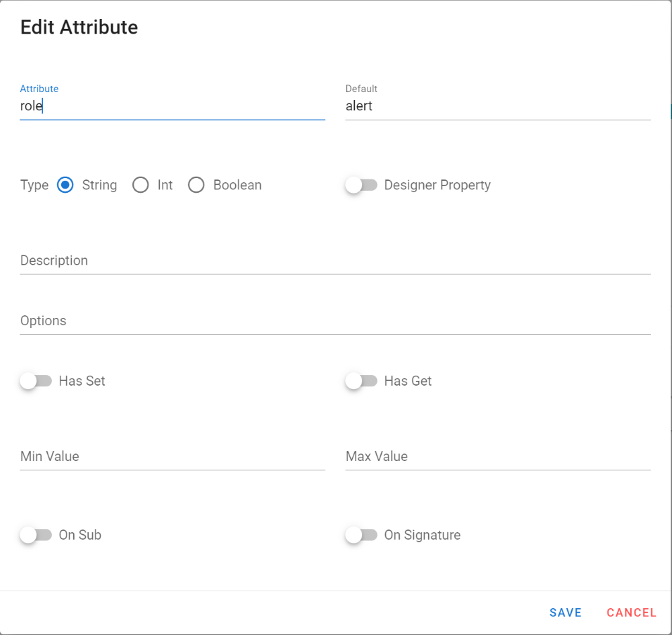Focus the Default field containing 'alert'
Image resolution: width=672 pixels, height=635 pixels.
tap(497, 106)
